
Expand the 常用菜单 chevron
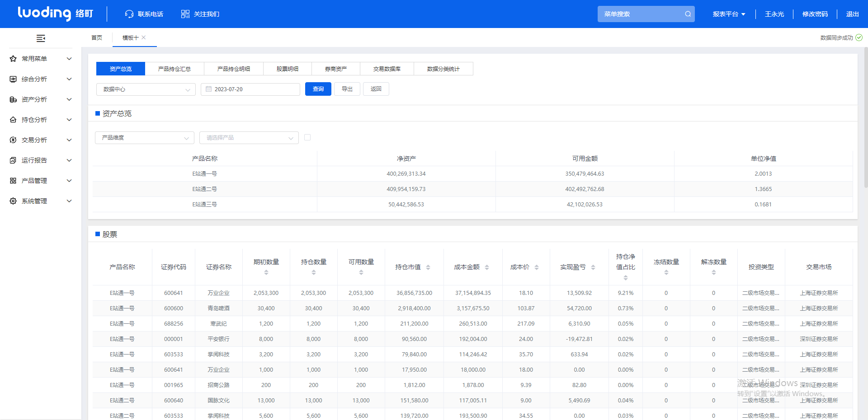point(69,59)
